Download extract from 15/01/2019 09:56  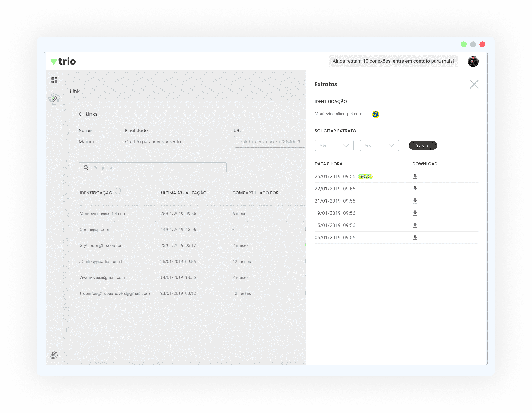pyautogui.click(x=415, y=225)
